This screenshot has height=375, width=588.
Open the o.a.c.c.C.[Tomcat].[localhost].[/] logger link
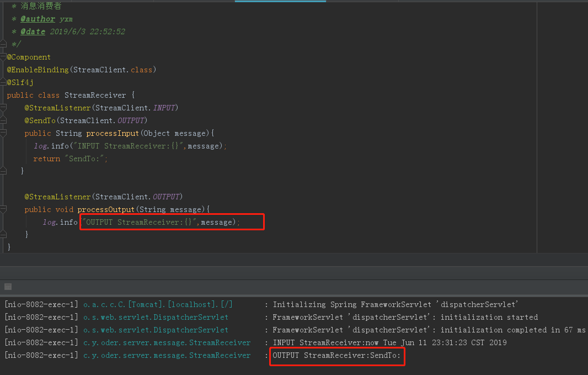coord(158,304)
